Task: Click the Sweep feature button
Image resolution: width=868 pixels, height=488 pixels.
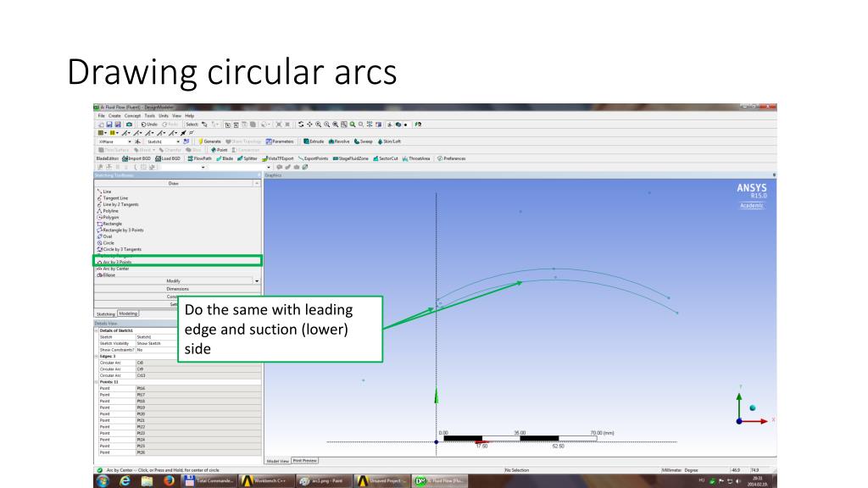Action: point(364,141)
